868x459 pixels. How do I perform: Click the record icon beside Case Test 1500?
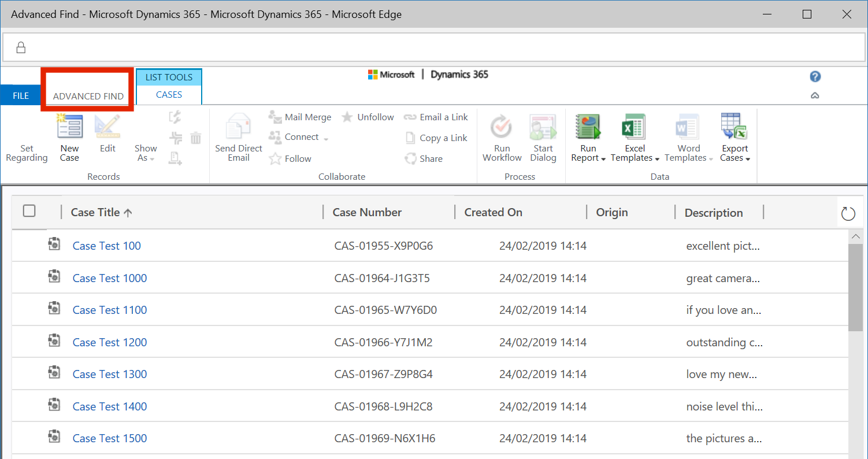tap(54, 436)
